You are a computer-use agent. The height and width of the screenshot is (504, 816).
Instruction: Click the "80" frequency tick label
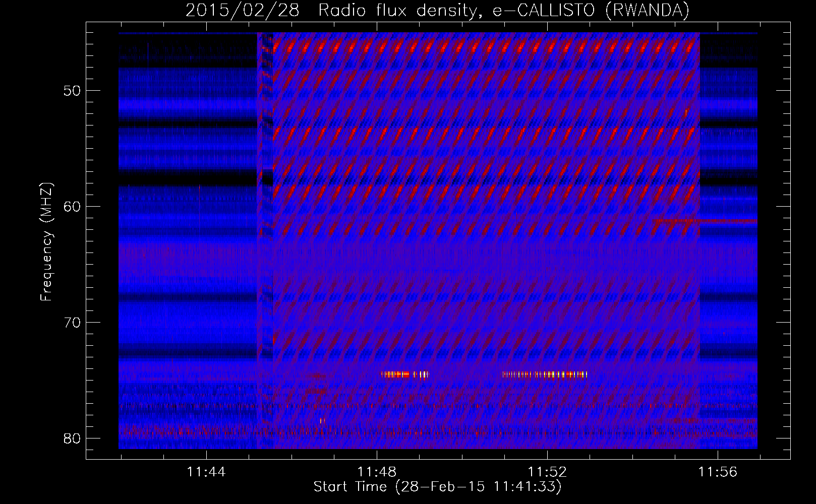pos(73,438)
